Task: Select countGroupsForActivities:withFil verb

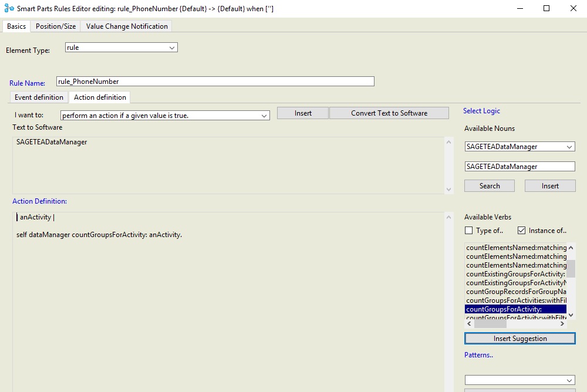Action: [516, 300]
